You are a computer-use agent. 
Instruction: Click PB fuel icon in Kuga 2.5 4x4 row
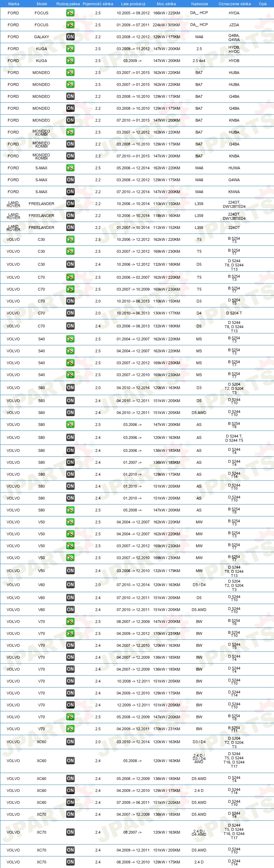70,61
